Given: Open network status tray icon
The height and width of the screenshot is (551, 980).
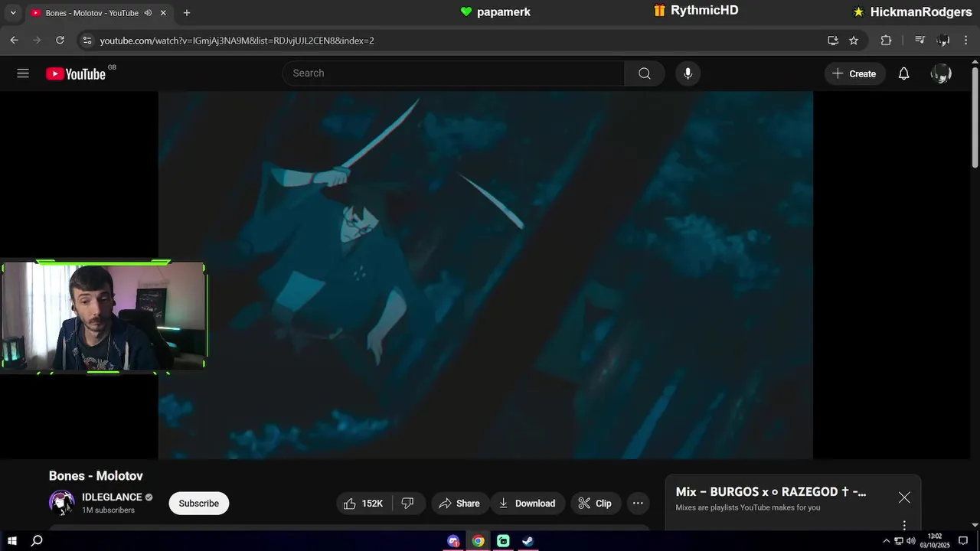Looking at the screenshot, I should click(899, 541).
